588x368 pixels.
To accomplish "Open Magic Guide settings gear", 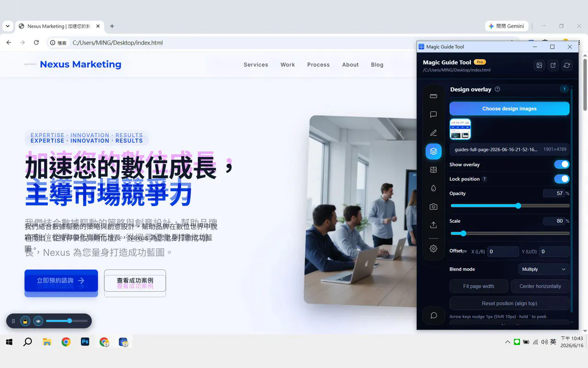I will [x=433, y=249].
